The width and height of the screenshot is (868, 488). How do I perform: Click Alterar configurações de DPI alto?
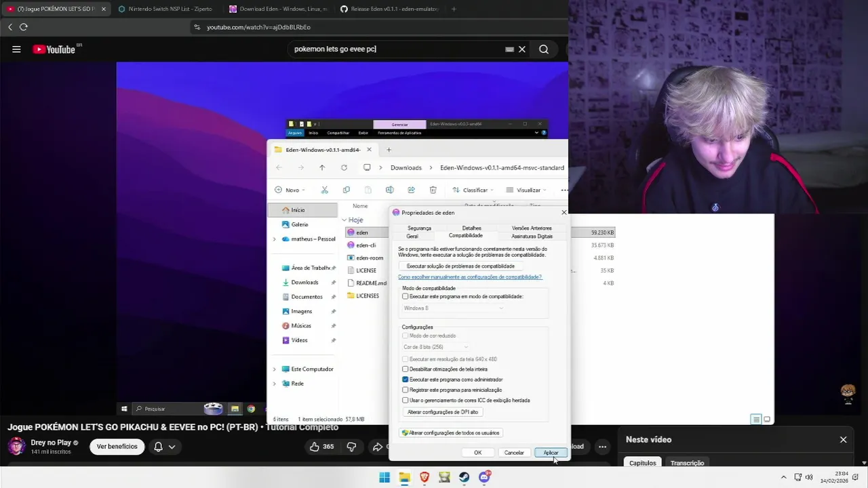pyautogui.click(x=443, y=412)
